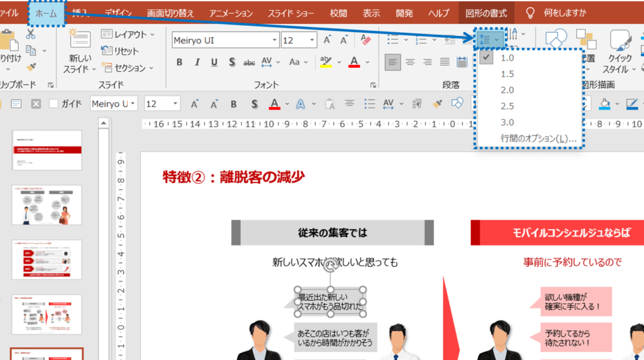Decrease font size in the ribbon Font group

344,40
